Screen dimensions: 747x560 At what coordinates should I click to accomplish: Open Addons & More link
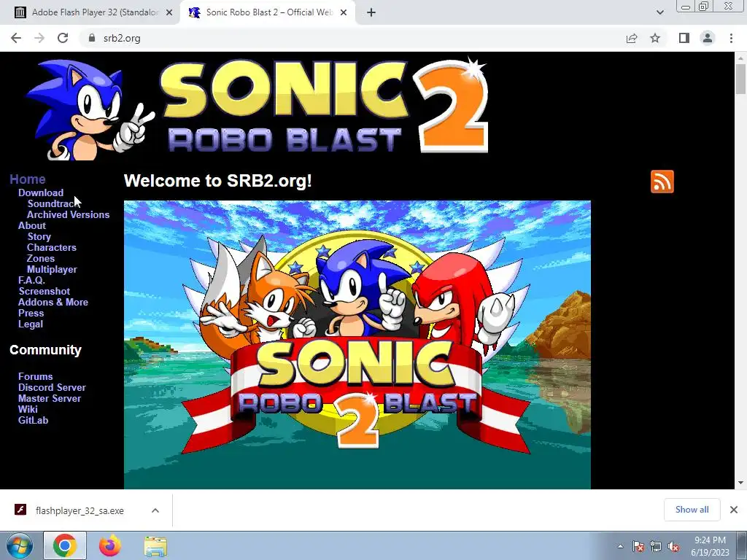coord(53,302)
